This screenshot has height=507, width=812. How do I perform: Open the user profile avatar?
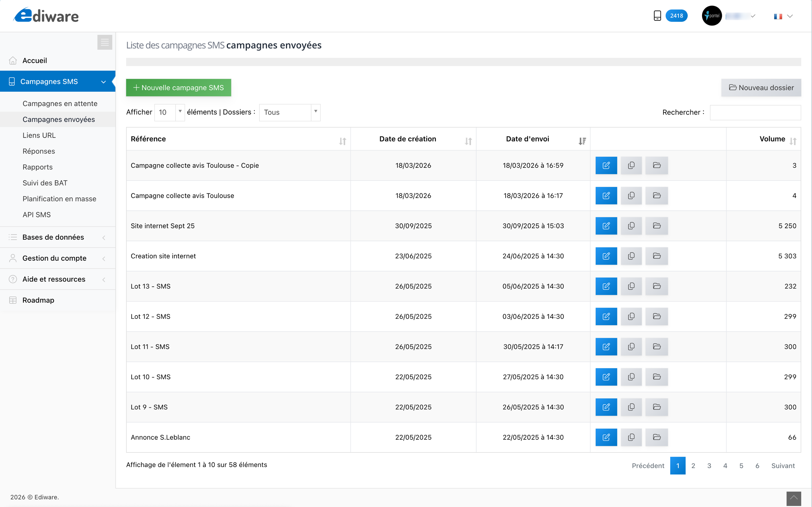[x=712, y=15]
